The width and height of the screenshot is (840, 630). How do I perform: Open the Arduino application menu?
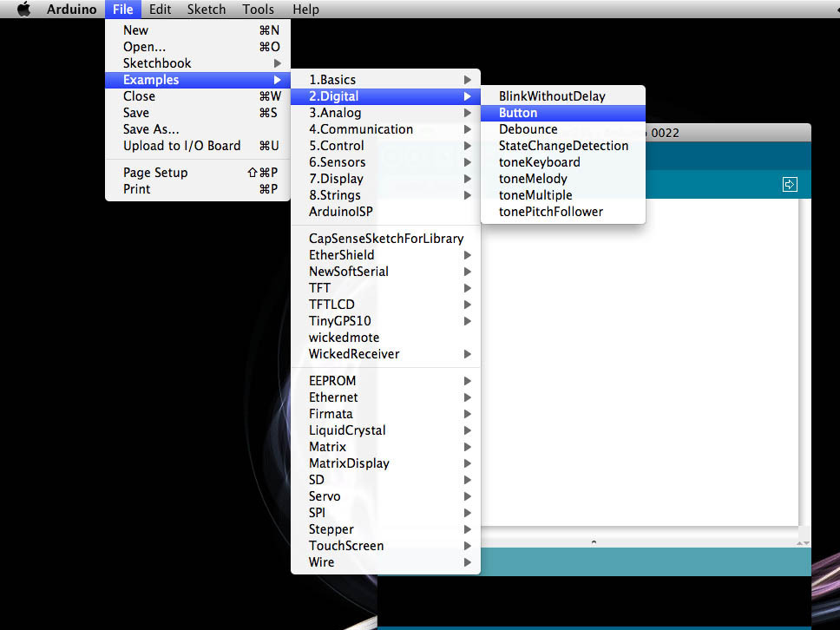(71, 9)
